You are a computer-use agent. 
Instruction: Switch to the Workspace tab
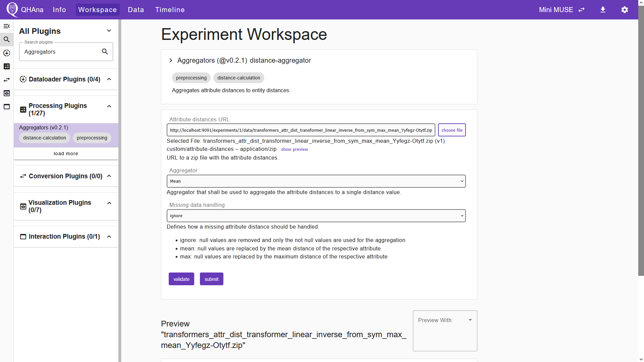coord(98,10)
